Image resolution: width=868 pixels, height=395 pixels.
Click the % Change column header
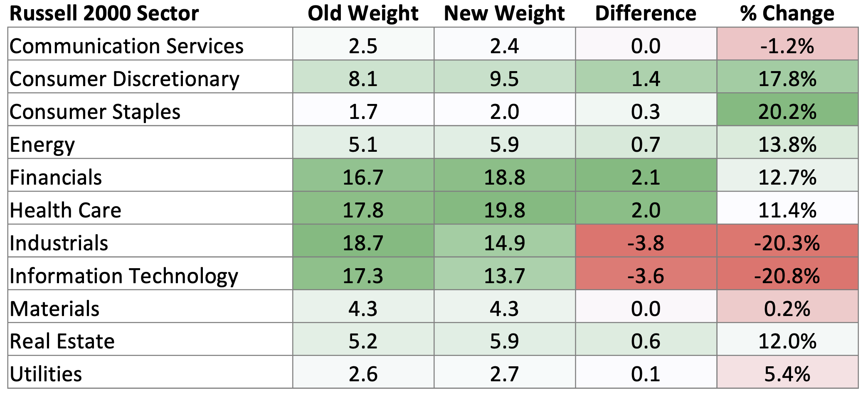coord(787,13)
